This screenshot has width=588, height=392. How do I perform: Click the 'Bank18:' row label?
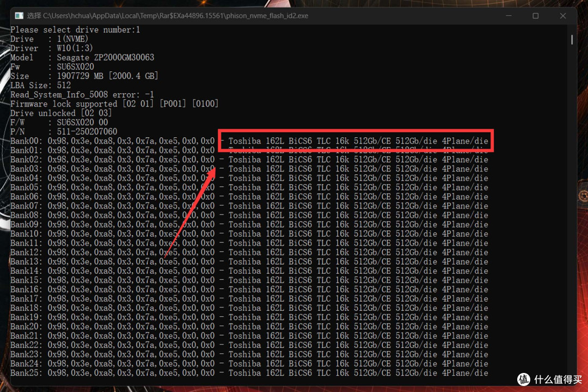(27, 308)
